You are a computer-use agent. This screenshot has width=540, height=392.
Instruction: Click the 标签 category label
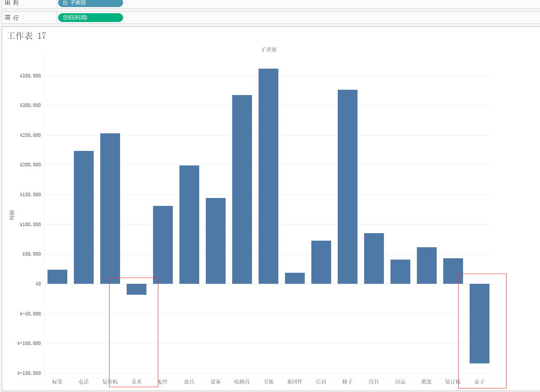click(x=57, y=381)
